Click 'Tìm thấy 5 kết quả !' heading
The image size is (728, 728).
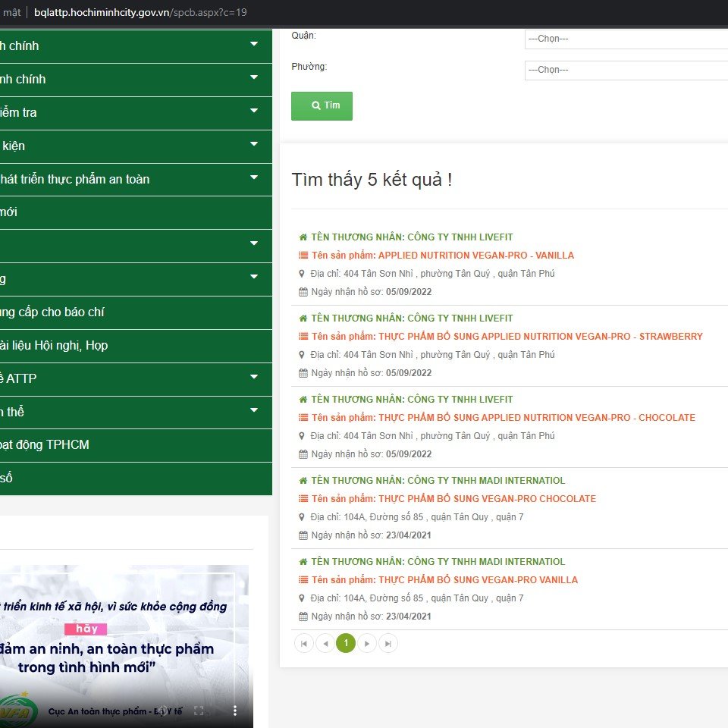click(372, 180)
